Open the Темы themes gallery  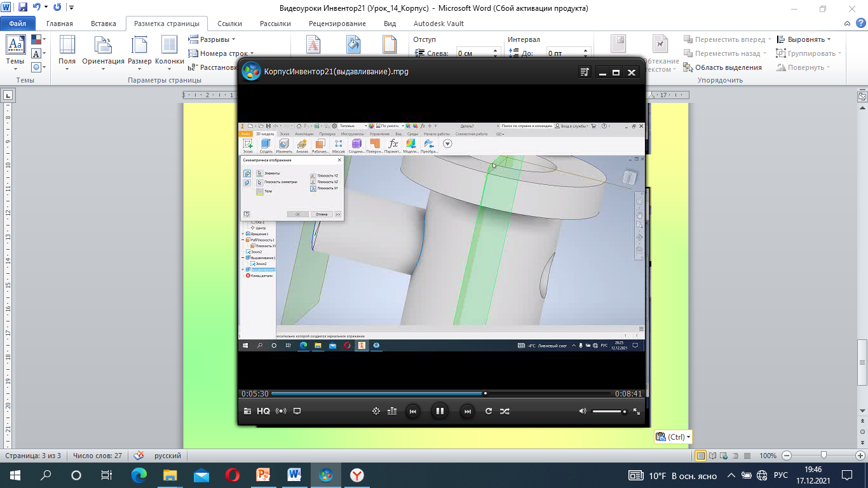(15, 52)
